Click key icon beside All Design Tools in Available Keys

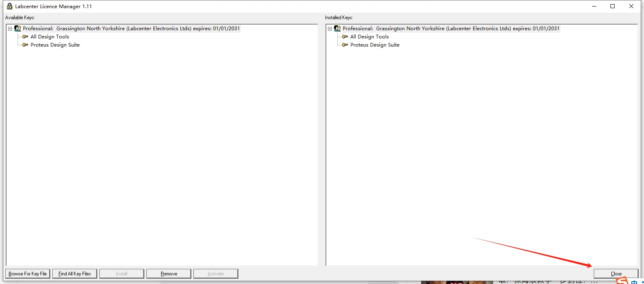click(25, 37)
